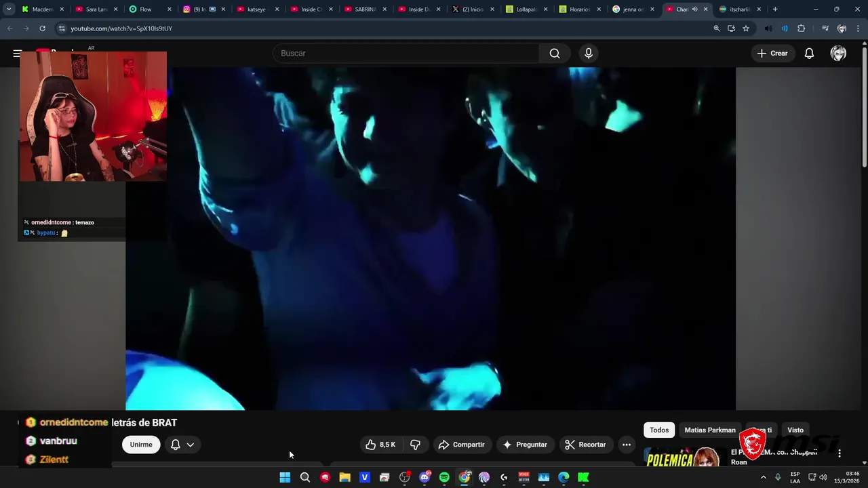Open Spotify from the taskbar
868x488 pixels.
coord(444,477)
